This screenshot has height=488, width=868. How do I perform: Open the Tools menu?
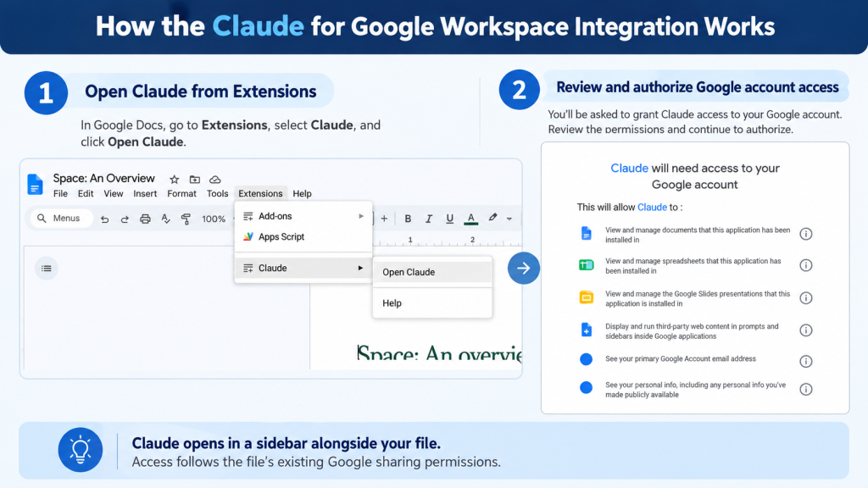pyautogui.click(x=218, y=194)
